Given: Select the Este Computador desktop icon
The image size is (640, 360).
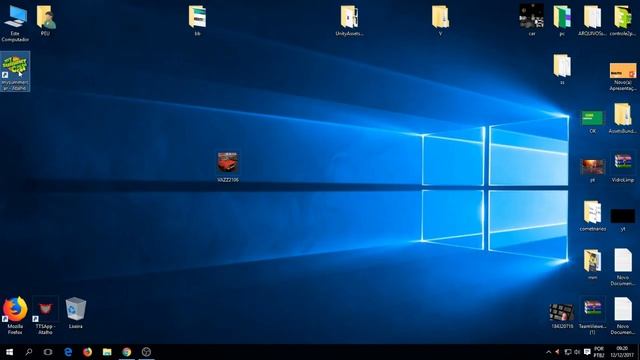Looking at the screenshot, I should pyautogui.click(x=15, y=23).
